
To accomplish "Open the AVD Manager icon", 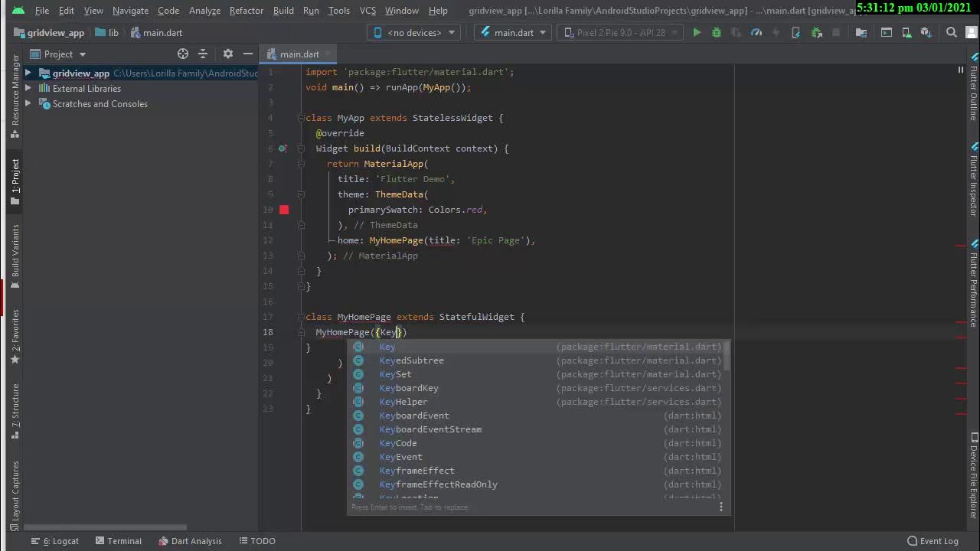I will pyautogui.click(x=906, y=33).
